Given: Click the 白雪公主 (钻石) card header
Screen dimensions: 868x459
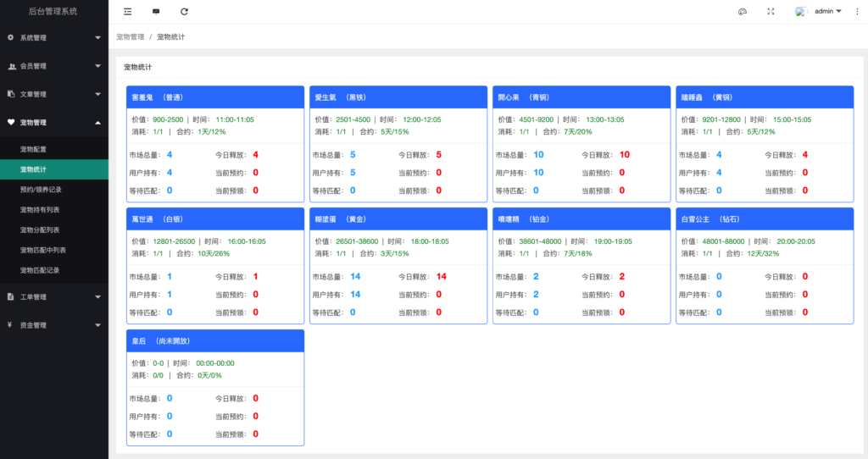Looking at the screenshot, I should (765, 219).
